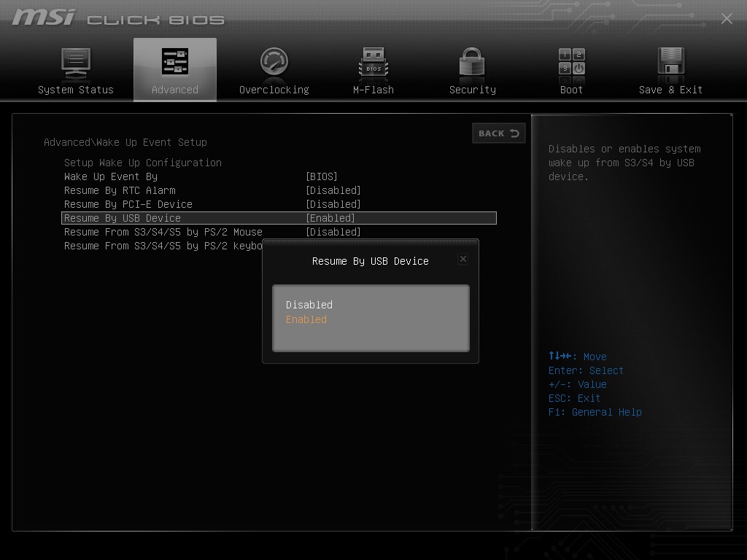Change the Resume By RTC Alarm [Disabled] value
The width and height of the screenshot is (747, 560).
(333, 190)
